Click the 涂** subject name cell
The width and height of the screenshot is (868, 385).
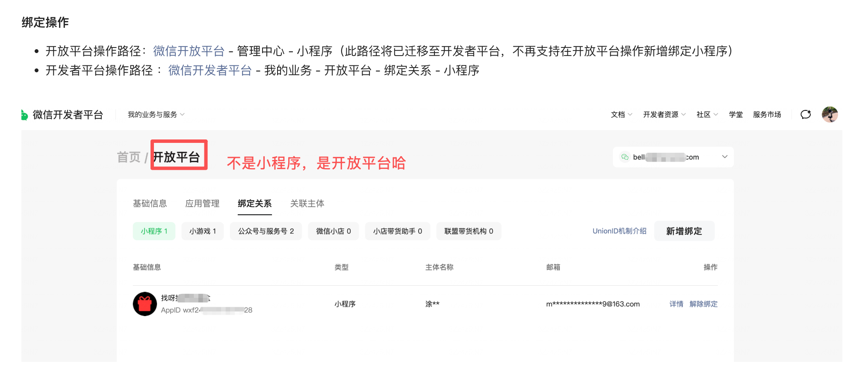[432, 304]
